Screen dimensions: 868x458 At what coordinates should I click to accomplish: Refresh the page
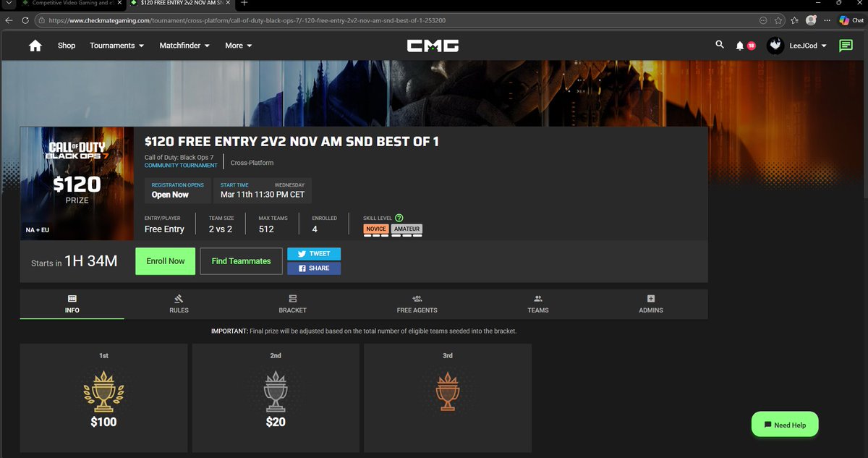pyautogui.click(x=25, y=20)
